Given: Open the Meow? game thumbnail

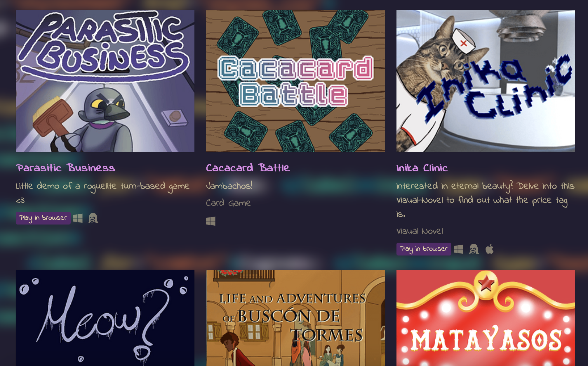Looking at the screenshot, I should pyautogui.click(x=105, y=318).
